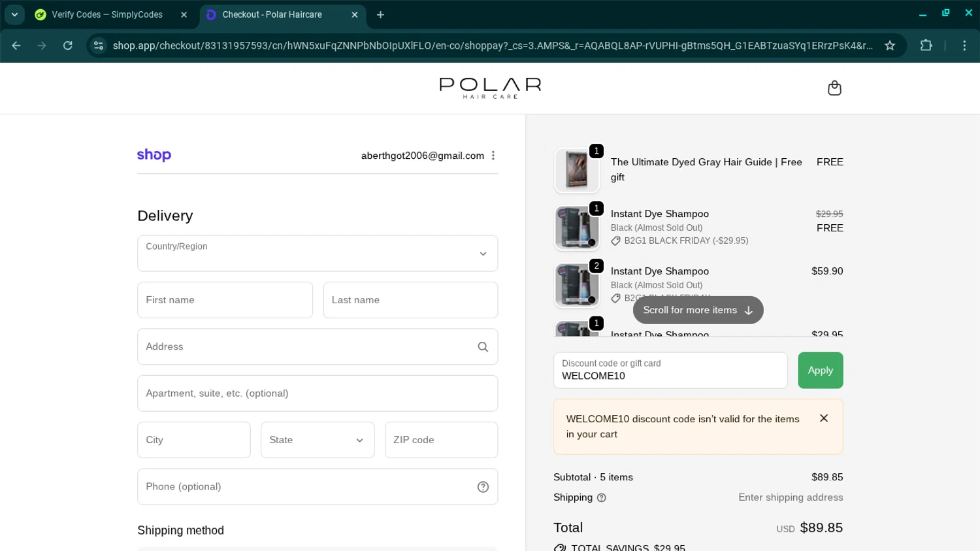Viewport: 980px width, 551px height.
Task: Open a new browser tab
Action: pos(380,14)
